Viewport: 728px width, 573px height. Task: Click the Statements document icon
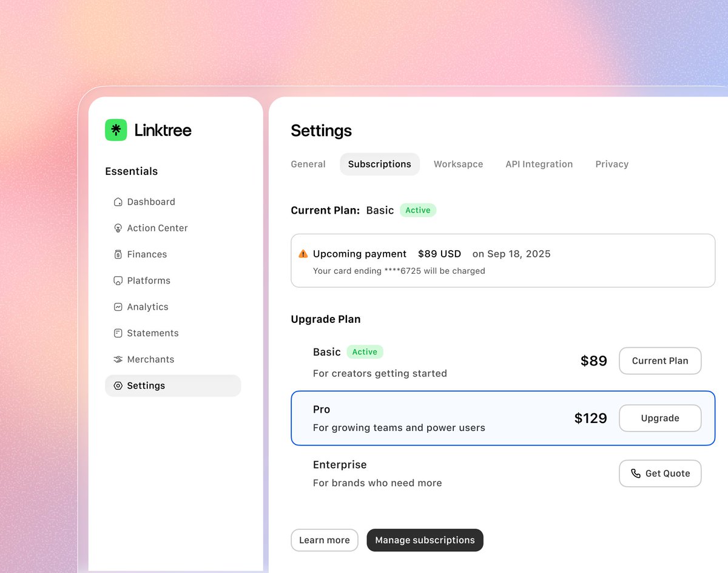(118, 333)
